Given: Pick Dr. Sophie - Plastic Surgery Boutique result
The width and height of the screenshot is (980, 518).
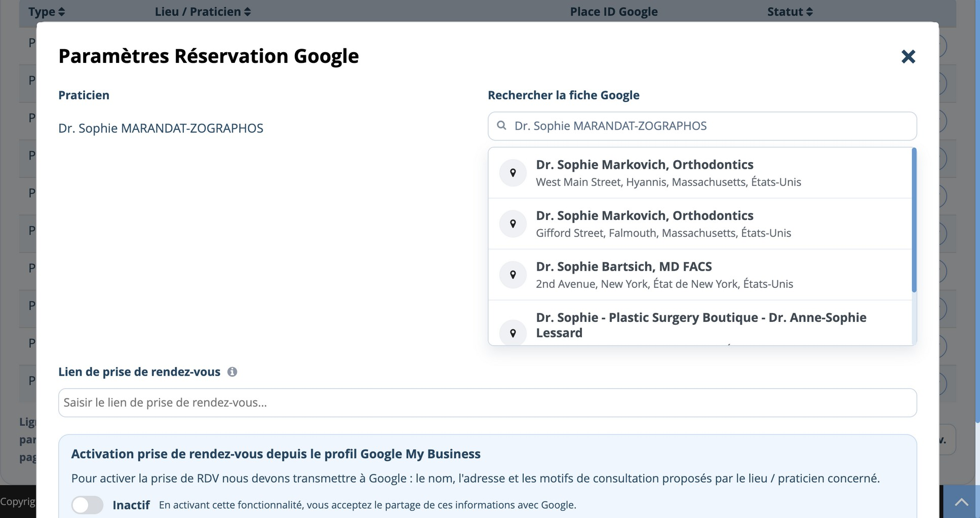Looking at the screenshot, I should (700, 323).
